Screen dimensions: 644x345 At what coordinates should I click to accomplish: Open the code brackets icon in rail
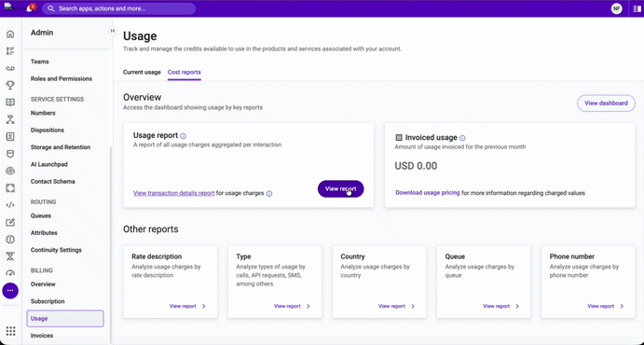[10, 205]
